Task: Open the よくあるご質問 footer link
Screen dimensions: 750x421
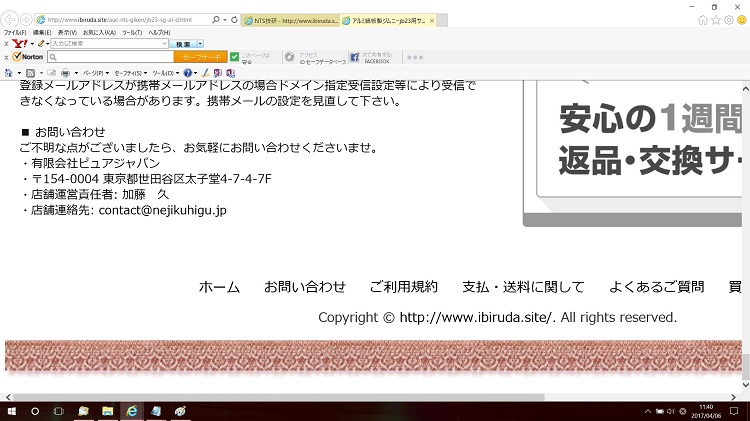Action: (656, 287)
